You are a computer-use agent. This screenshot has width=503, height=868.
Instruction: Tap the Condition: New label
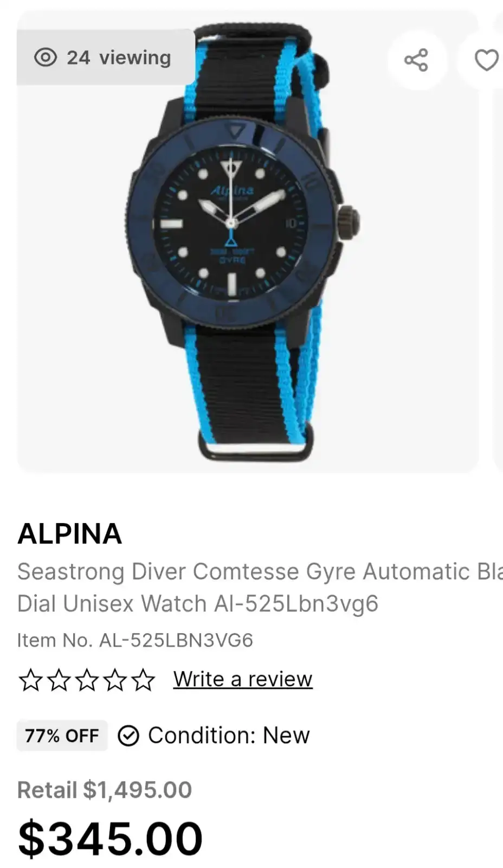[x=229, y=736]
